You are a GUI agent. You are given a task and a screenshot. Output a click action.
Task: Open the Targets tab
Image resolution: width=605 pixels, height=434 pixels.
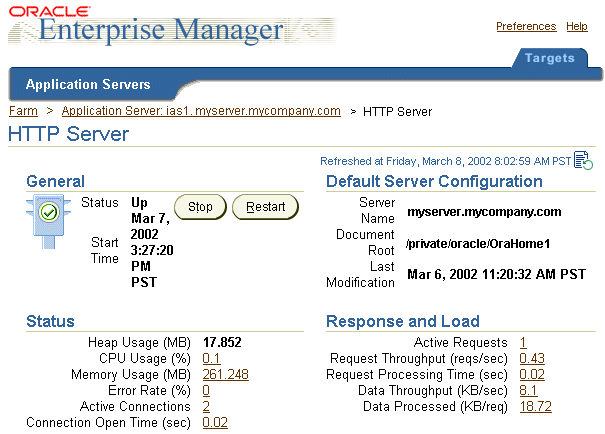pos(549,58)
